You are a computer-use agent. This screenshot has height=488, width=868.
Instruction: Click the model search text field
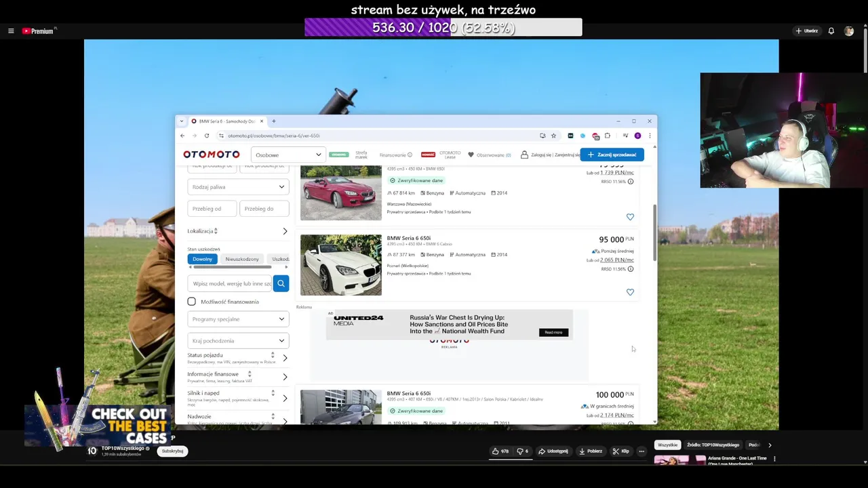pos(231,283)
